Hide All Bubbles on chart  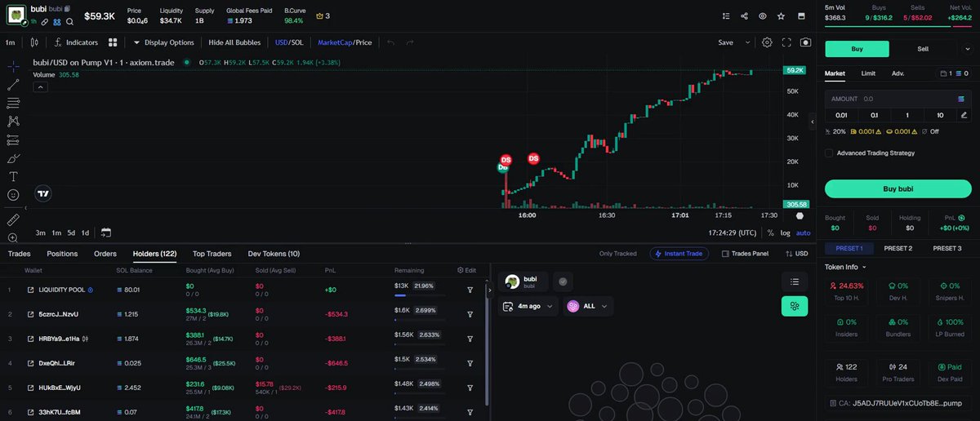tap(235, 42)
